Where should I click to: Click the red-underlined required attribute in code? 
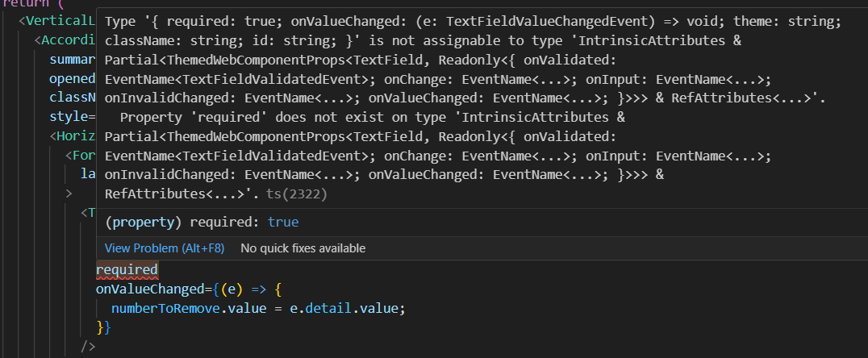click(x=127, y=270)
